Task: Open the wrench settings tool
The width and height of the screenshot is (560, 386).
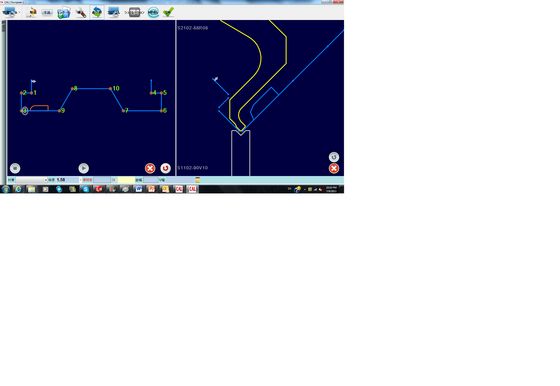Action: 81,13
